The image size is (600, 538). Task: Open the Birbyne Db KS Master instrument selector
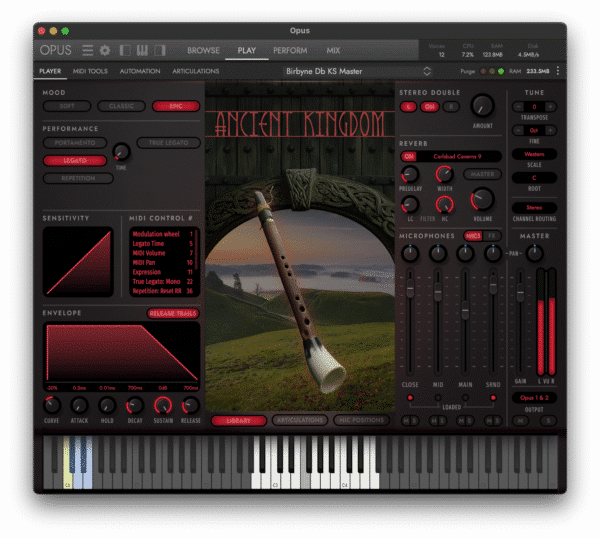tap(358, 71)
